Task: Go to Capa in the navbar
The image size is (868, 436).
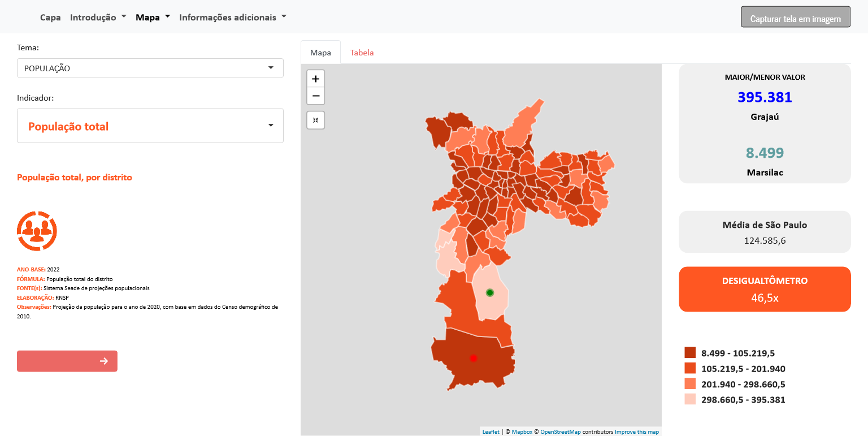Action: pyautogui.click(x=50, y=17)
